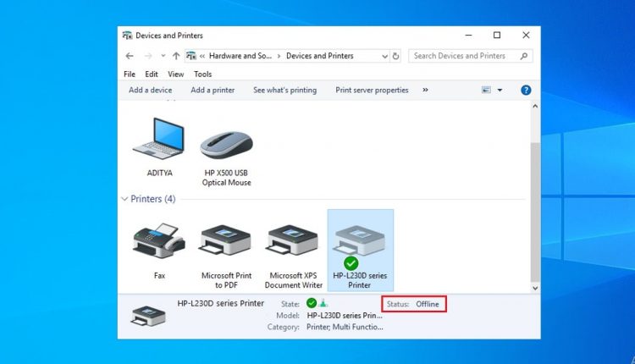The image size is (635, 364).
Task: Close the Devices and Printers window
Action: (526, 36)
